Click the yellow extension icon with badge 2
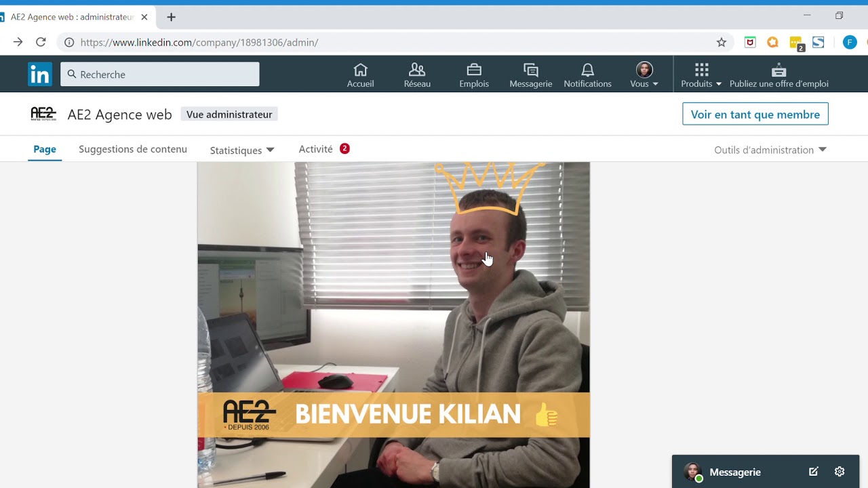 [797, 43]
